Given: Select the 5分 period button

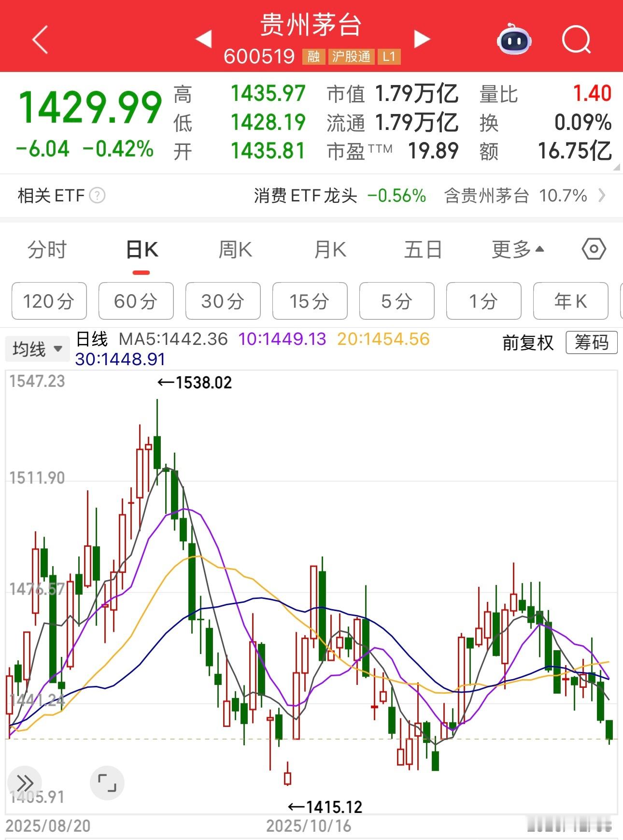Looking at the screenshot, I should coord(397,301).
